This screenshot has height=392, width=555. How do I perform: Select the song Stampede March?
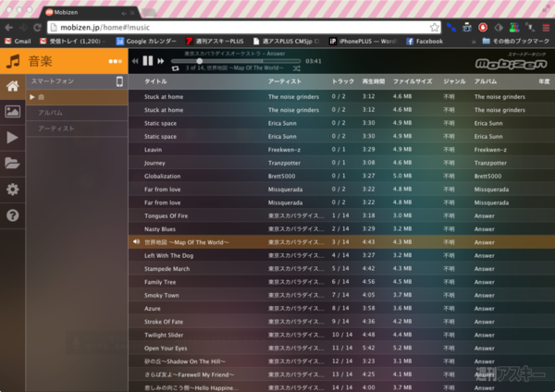tap(341, 268)
